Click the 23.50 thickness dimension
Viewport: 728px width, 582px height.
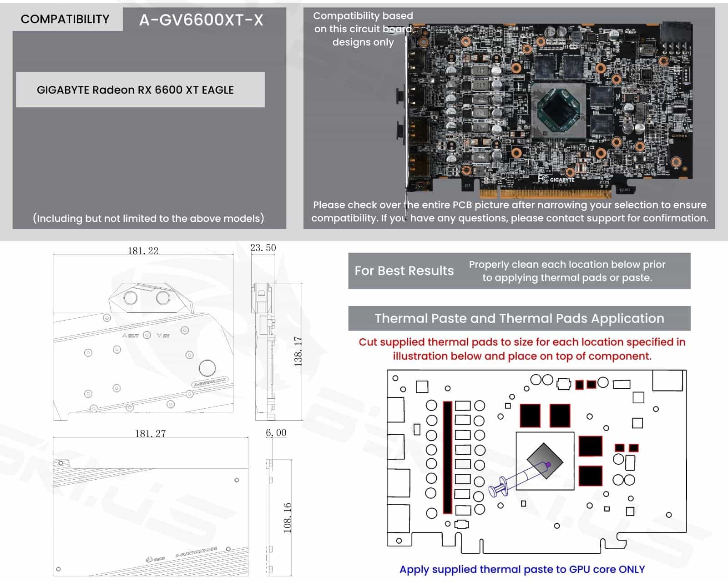[x=263, y=248]
